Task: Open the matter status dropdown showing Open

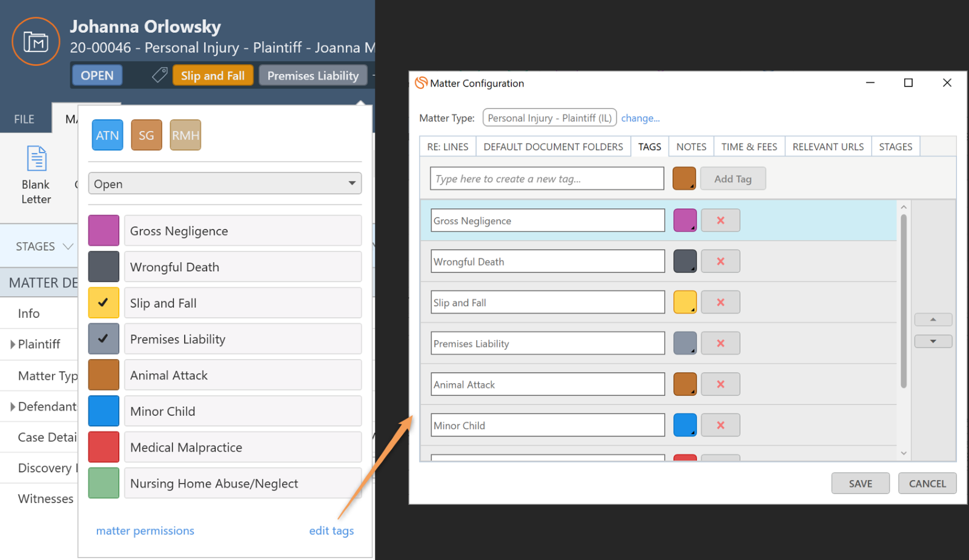Action: (225, 183)
